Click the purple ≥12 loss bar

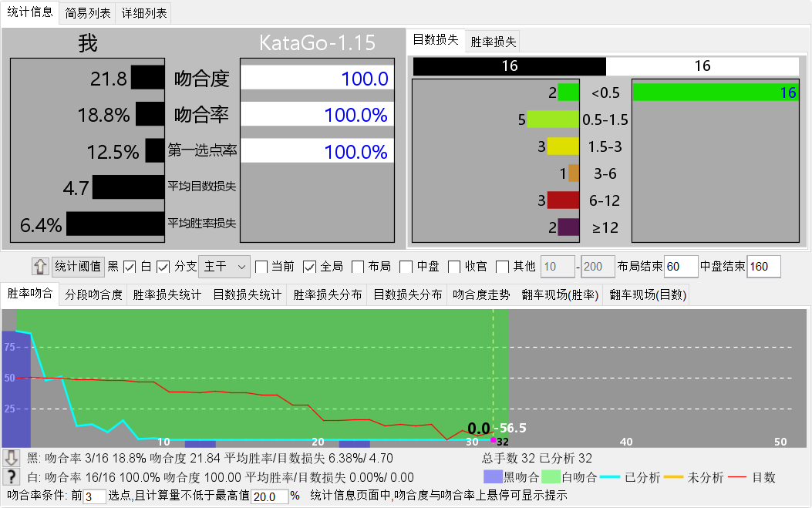tap(568, 227)
